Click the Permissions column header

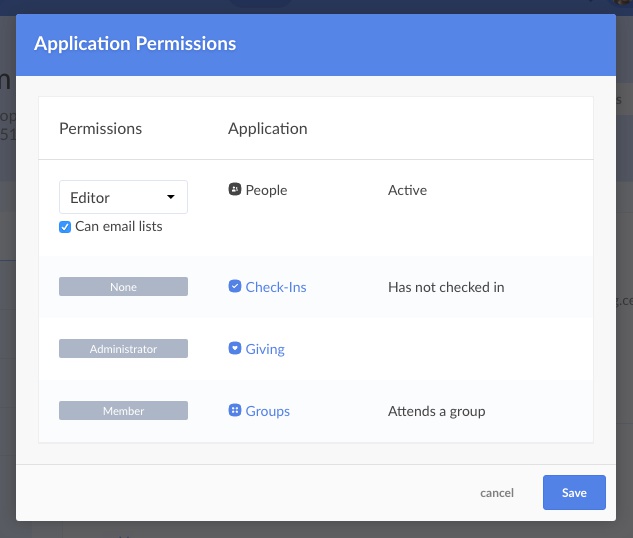coord(101,129)
